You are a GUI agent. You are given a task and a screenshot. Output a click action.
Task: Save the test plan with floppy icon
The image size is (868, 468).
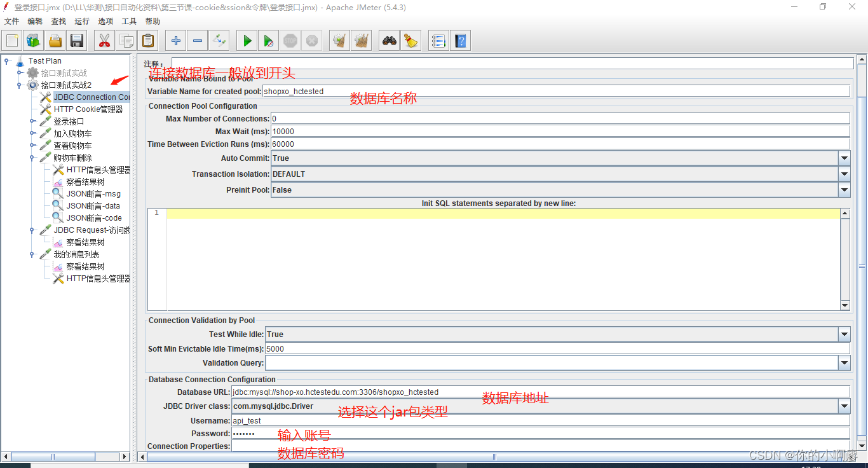[77, 41]
